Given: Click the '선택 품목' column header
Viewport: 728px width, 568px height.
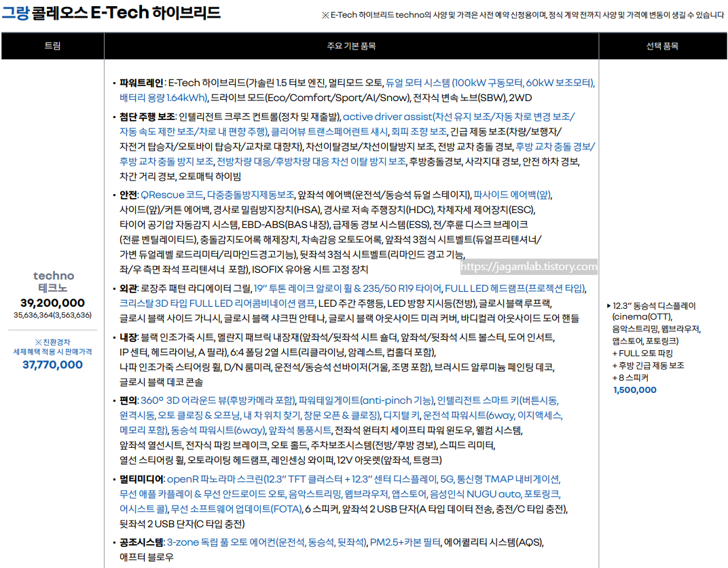Looking at the screenshot, I should (663, 46).
